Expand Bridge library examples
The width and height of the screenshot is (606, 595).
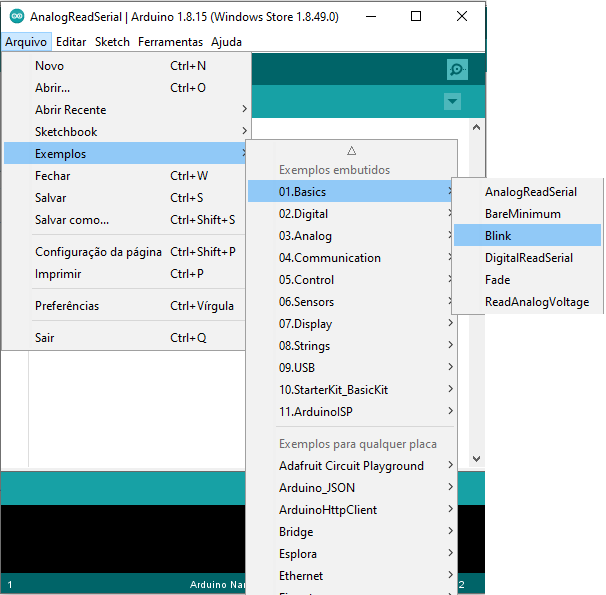[351, 532]
